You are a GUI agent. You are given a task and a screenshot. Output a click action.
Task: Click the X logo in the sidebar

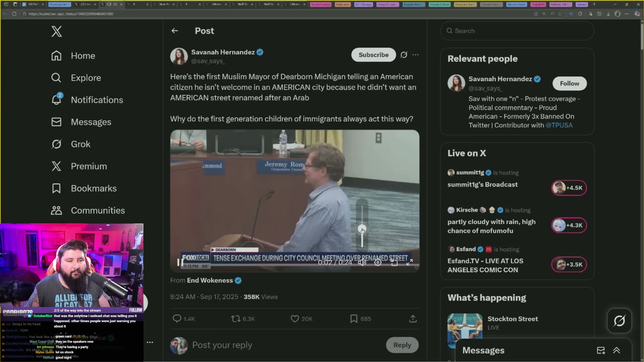tap(56, 31)
